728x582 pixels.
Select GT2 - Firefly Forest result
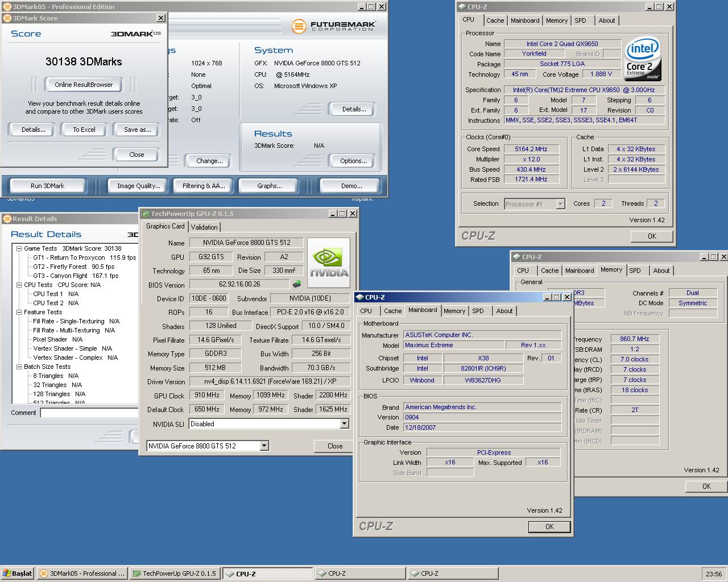(73, 267)
